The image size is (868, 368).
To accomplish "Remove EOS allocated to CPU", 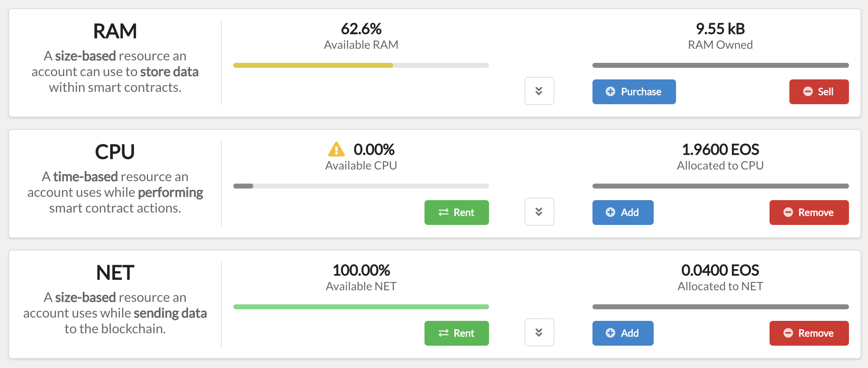I will [x=809, y=213].
